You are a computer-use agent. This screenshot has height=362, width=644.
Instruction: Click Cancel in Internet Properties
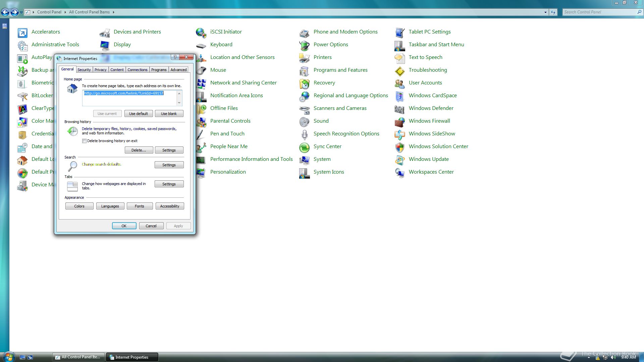pos(151,226)
